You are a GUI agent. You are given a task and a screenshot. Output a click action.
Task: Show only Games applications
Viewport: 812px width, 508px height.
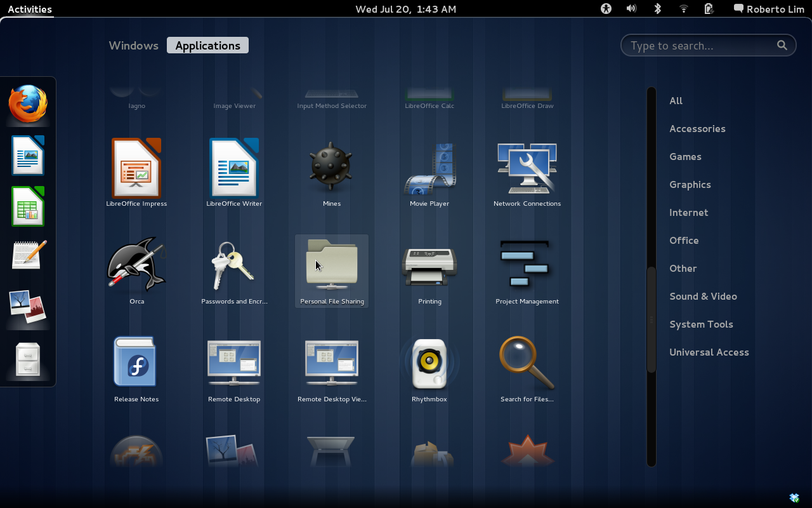(686, 156)
